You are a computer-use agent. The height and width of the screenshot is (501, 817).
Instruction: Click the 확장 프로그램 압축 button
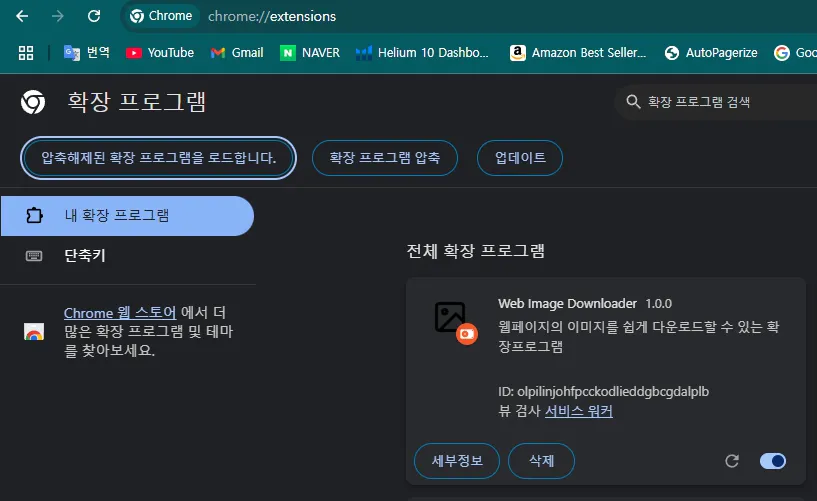(x=385, y=158)
